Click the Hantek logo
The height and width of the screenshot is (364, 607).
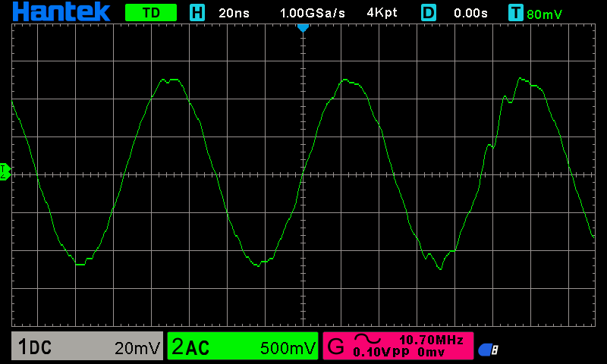(61, 11)
